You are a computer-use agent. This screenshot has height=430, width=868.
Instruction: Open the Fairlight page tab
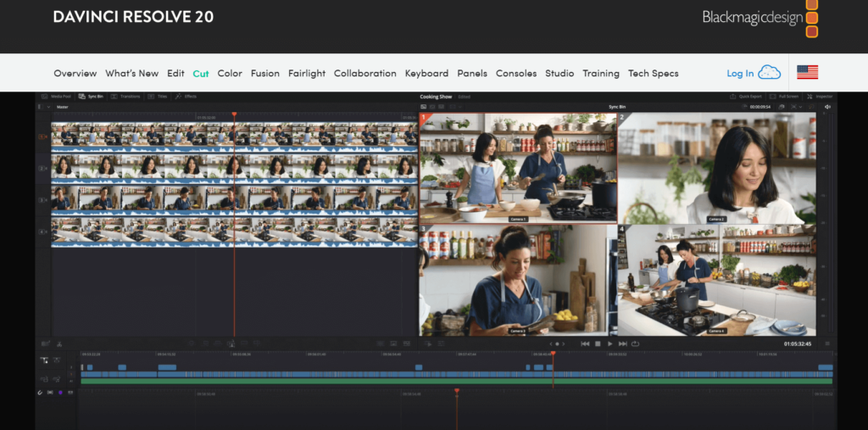click(307, 73)
